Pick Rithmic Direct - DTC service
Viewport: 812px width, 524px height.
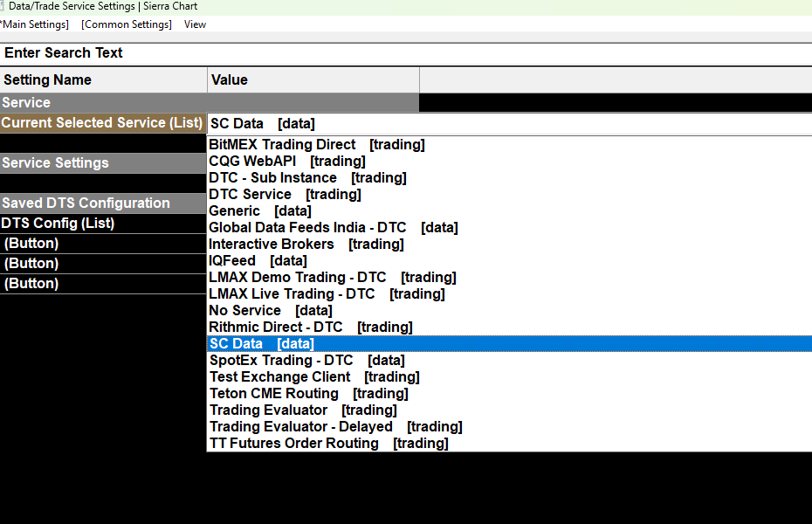coord(510,327)
